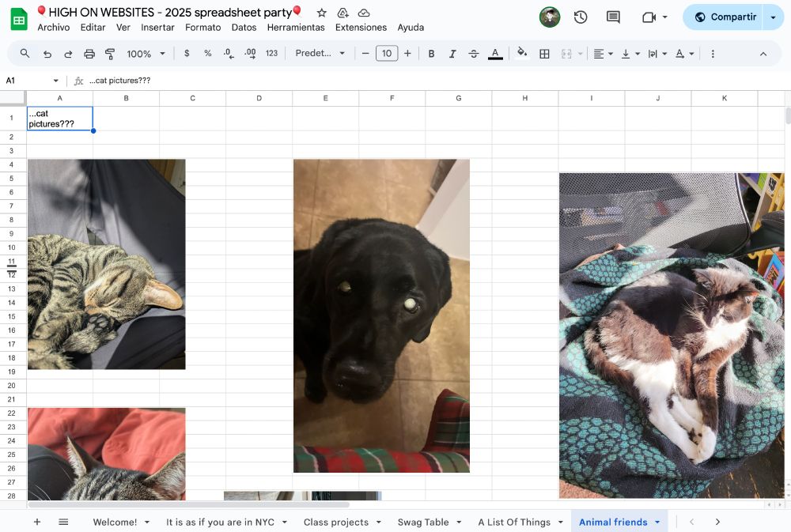Click the move to Drive folder icon

tap(343, 13)
